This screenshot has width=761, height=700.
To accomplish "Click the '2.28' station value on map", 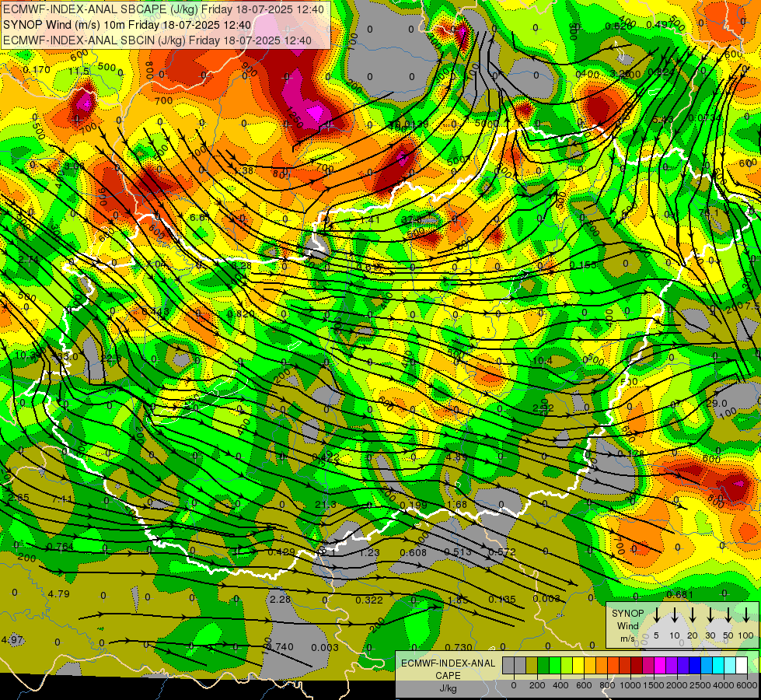I will (x=280, y=599).
